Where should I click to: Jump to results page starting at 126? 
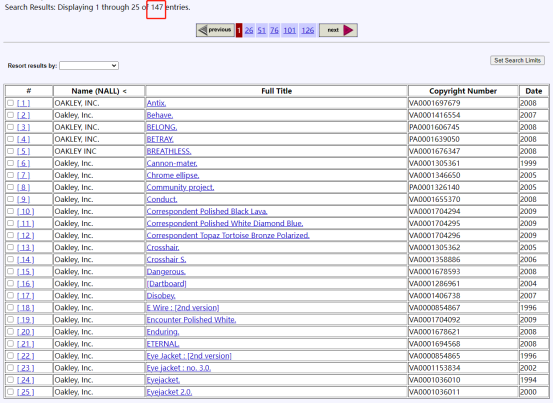click(307, 30)
